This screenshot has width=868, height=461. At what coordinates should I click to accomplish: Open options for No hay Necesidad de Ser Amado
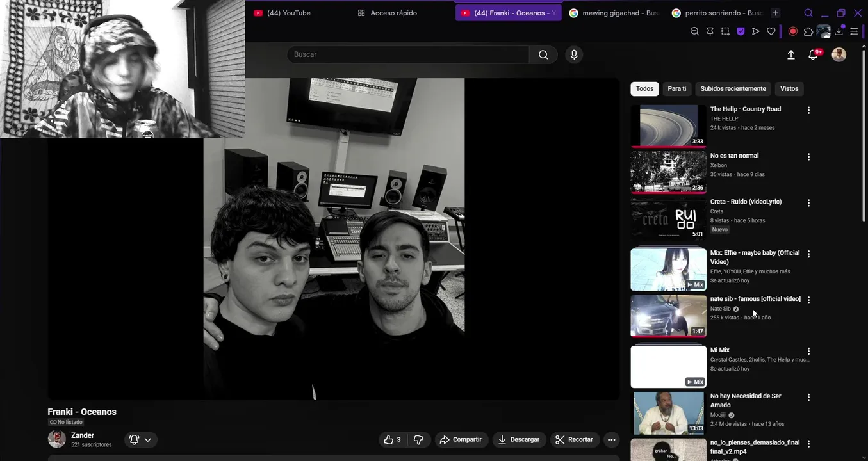[x=808, y=398]
